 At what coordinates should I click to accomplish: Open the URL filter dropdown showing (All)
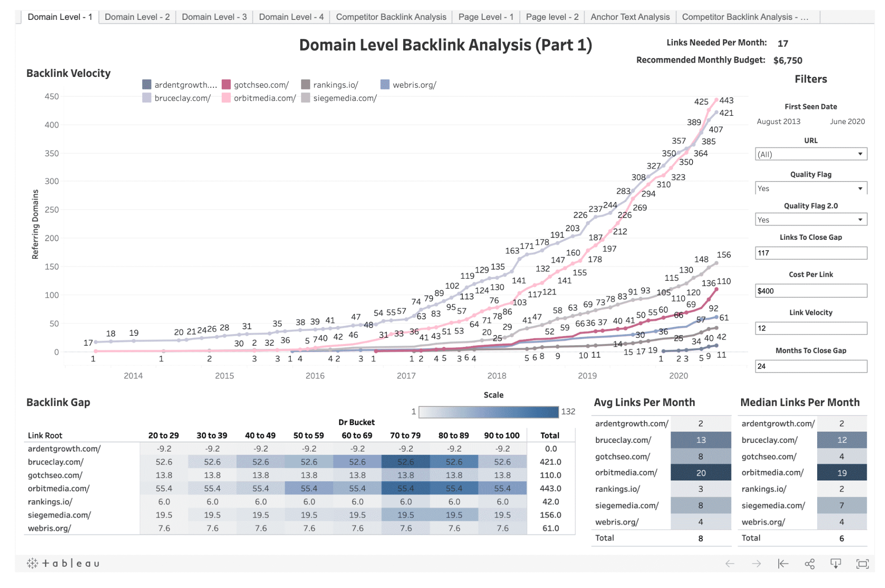[x=810, y=153]
